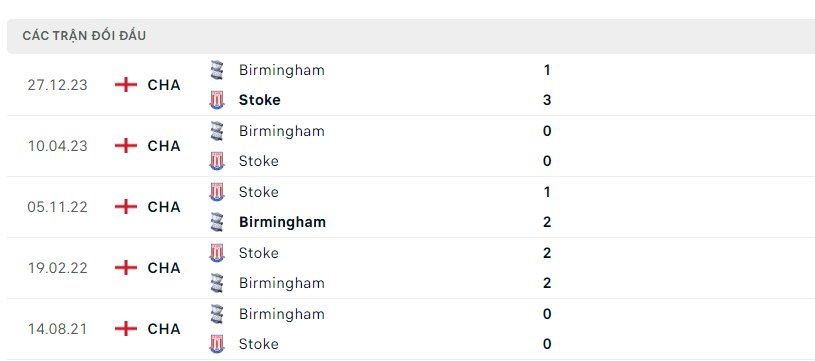Click Stoke crest in 05.11.22 match
The image size is (815, 361).
click(217, 192)
